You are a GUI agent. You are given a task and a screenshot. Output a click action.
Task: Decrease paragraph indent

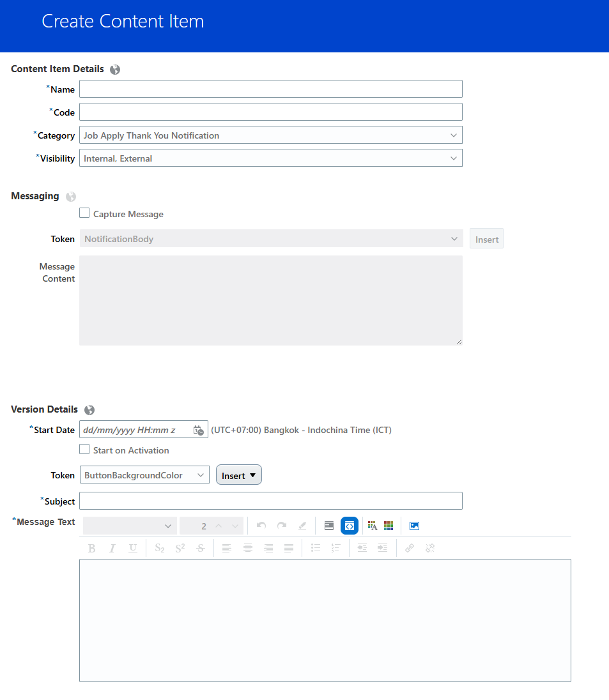[x=362, y=548]
